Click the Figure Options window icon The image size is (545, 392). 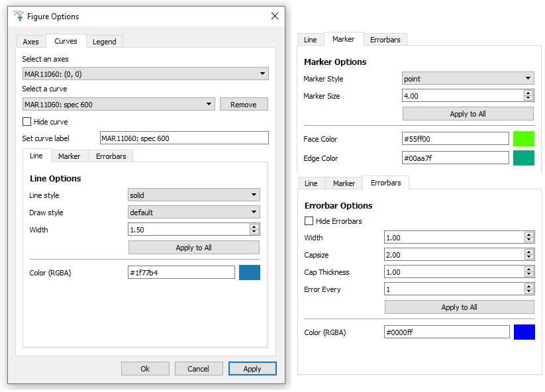tap(18, 16)
